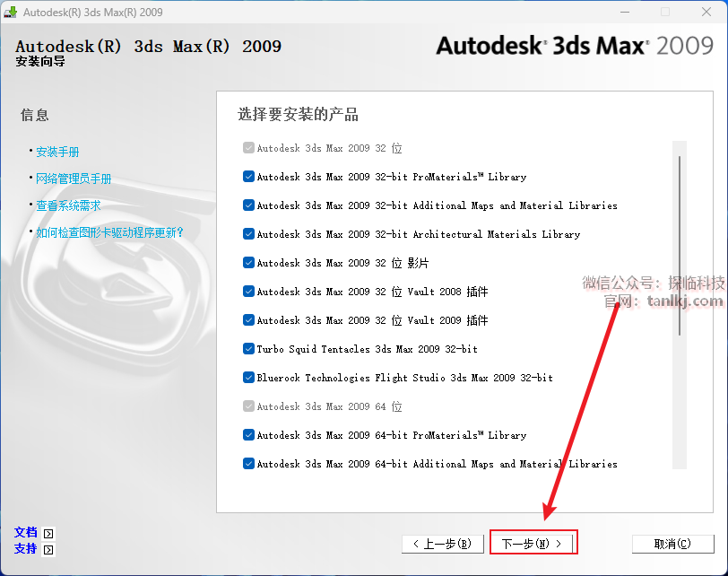Click grayed Autodesk 3ds Max 2009 32 位 checkbox
The image size is (728, 576).
pos(248,148)
